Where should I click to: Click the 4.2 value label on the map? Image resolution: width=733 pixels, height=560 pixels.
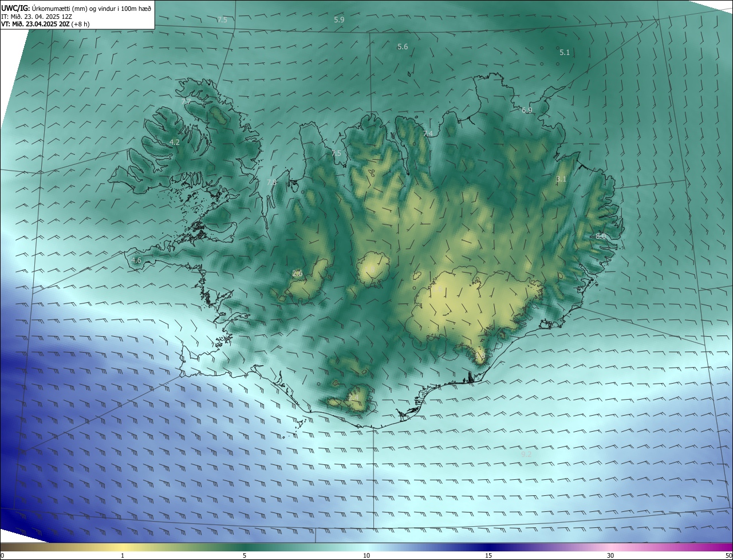[175, 142]
